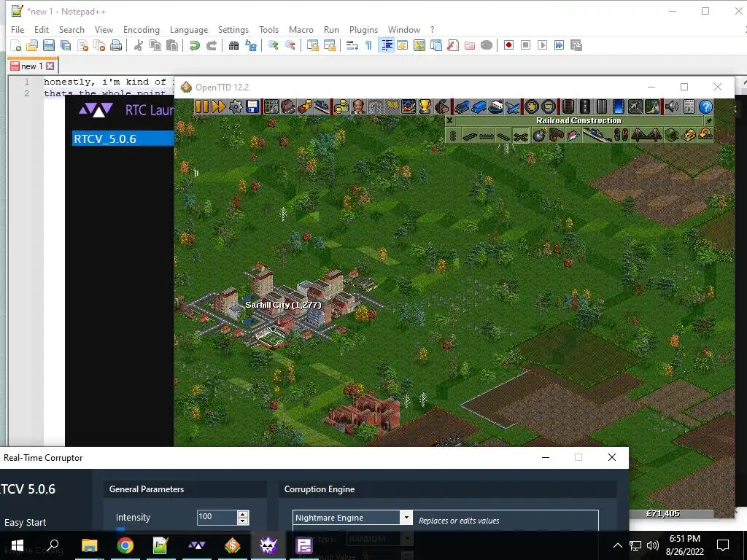The image size is (747, 560).
Task: Open the OpenTTD station list
Action: click(x=322, y=106)
